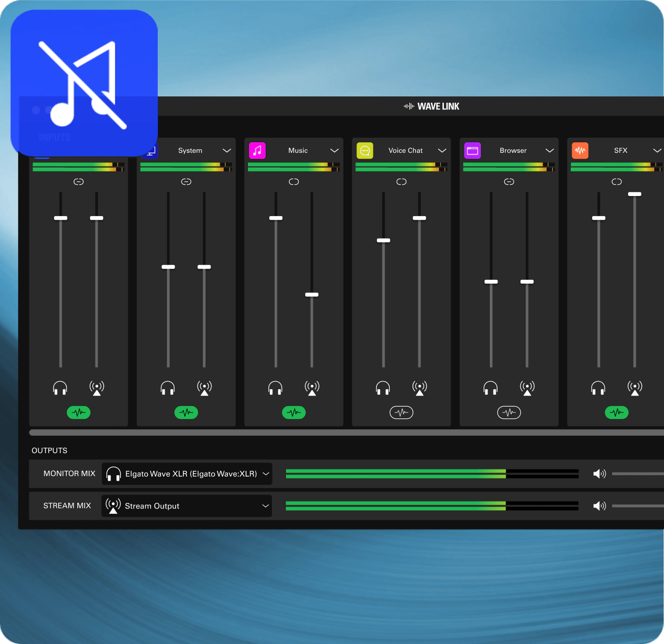This screenshot has width=664, height=644.
Task: Mute the Monitor Mix speaker icon
Action: click(599, 474)
